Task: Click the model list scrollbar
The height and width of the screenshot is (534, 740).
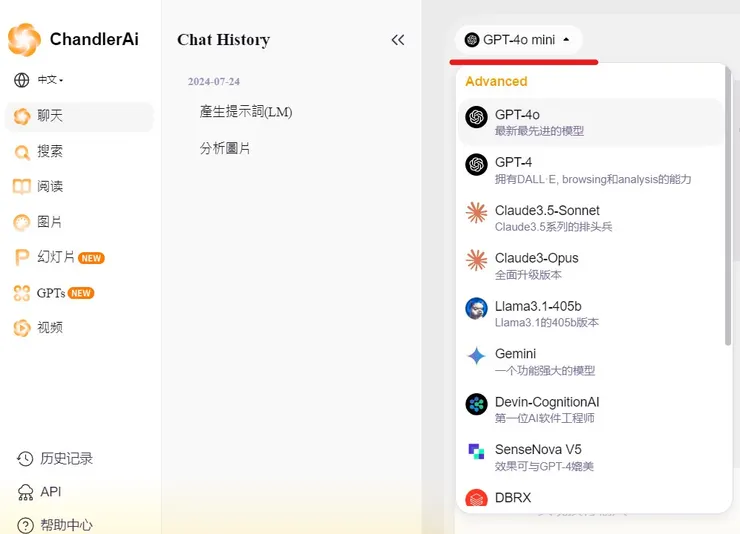Action: (728, 206)
